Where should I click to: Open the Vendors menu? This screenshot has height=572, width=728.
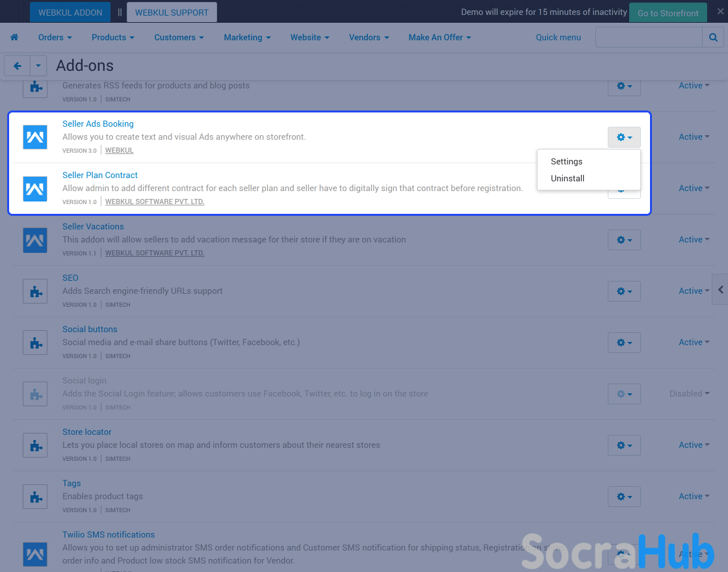tap(369, 37)
